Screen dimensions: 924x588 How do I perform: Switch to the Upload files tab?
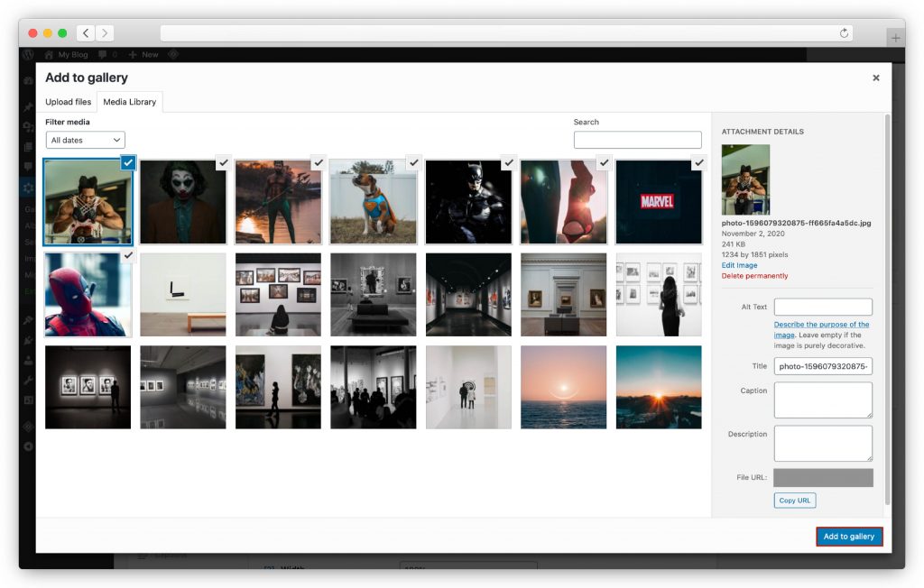point(69,102)
